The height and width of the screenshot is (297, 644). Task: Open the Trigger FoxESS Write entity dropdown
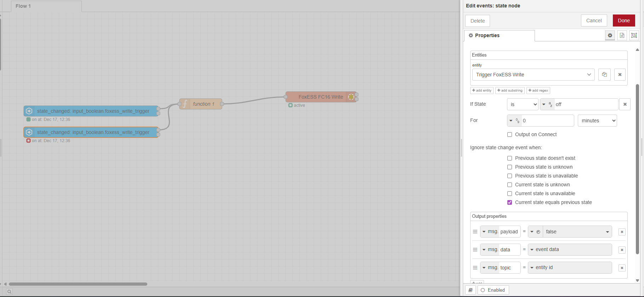pos(533,75)
